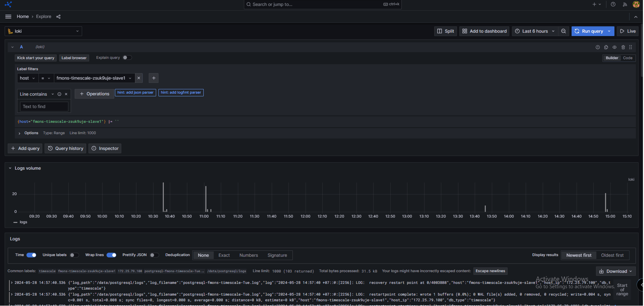The height and width of the screenshot is (306, 644).
Task: Duplicate query A using the copy icon
Action: click(607, 47)
